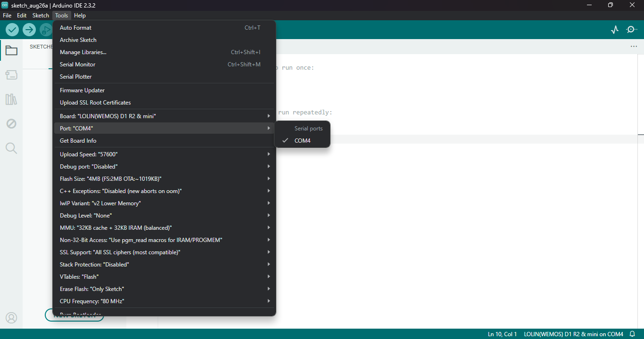Expand the Erase Flash submenu

(164, 289)
